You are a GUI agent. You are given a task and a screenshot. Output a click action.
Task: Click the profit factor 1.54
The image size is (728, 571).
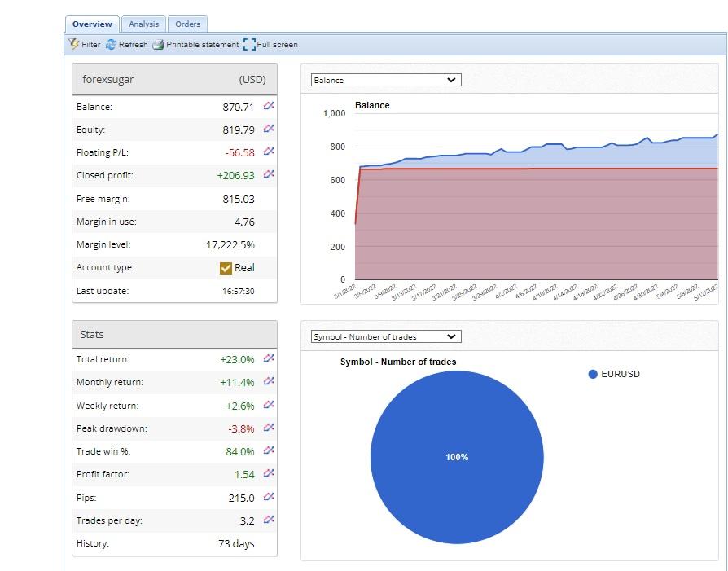pyautogui.click(x=244, y=474)
